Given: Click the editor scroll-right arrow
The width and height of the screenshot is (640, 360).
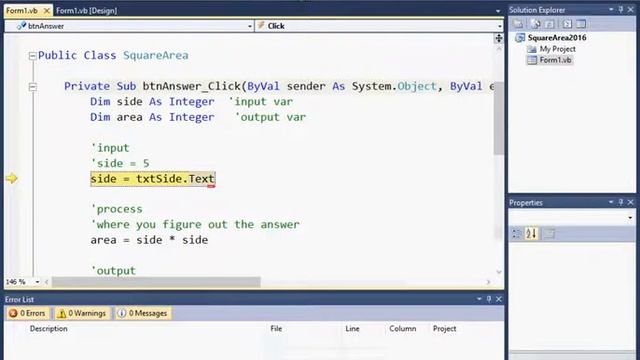Looking at the screenshot, I should click(x=488, y=282).
